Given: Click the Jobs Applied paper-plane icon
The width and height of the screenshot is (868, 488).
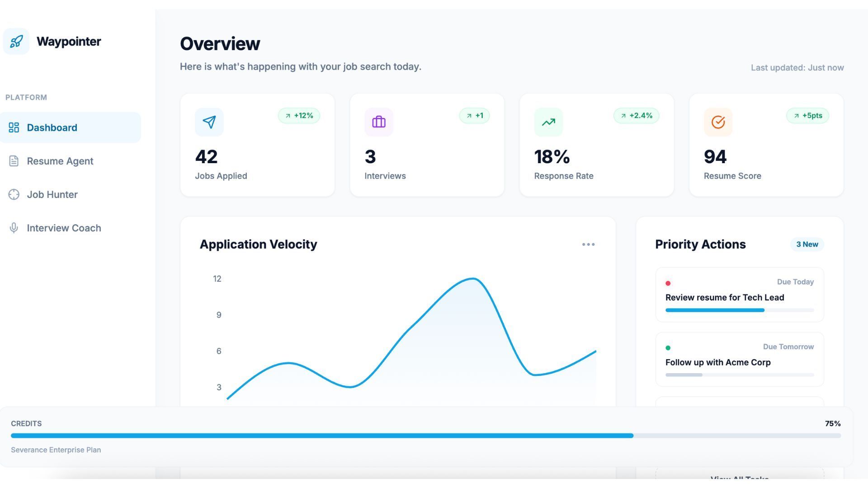Looking at the screenshot, I should (x=209, y=122).
